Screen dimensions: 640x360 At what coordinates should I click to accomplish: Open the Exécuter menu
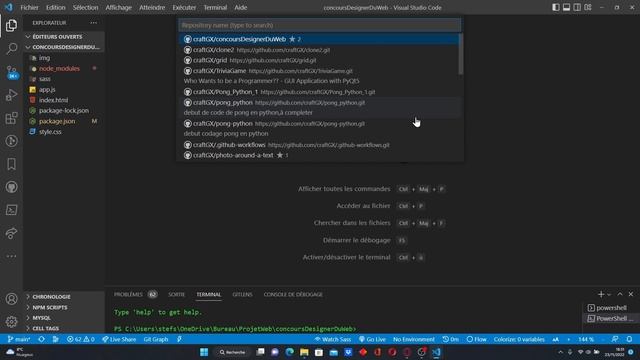(184, 7)
